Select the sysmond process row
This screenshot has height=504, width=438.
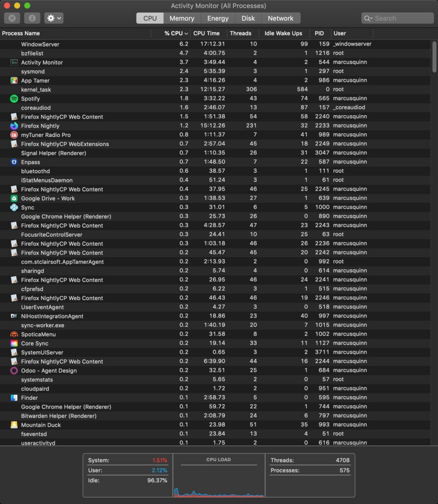(x=215, y=71)
